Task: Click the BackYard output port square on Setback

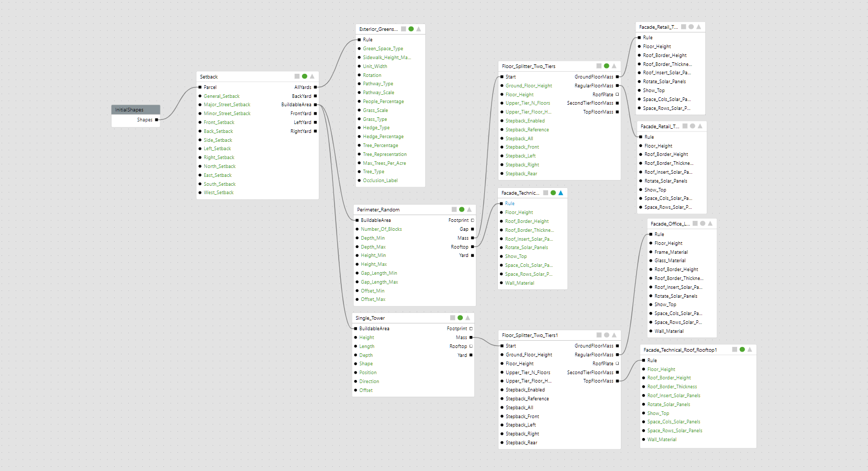Action: coord(315,96)
